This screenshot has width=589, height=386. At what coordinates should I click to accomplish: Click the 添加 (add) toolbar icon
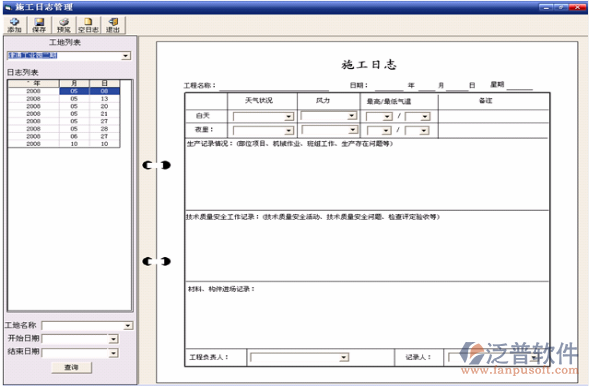(x=14, y=25)
